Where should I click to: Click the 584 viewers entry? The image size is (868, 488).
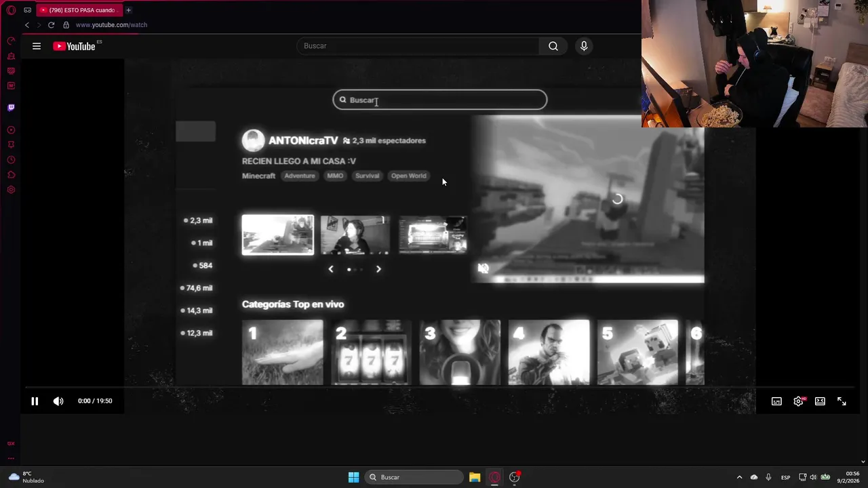(203, 266)
